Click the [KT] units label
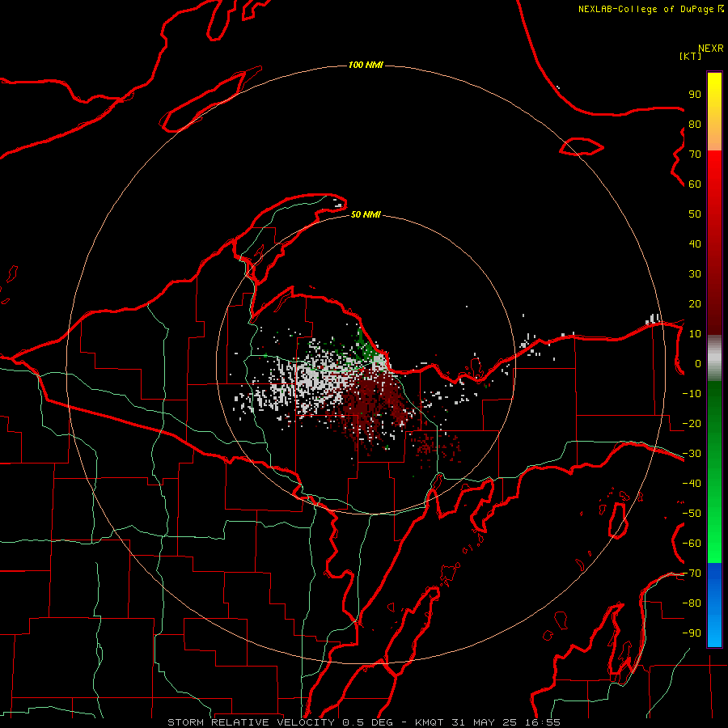The height and width of the screenshot is (728, 728). tap(691, 56)
